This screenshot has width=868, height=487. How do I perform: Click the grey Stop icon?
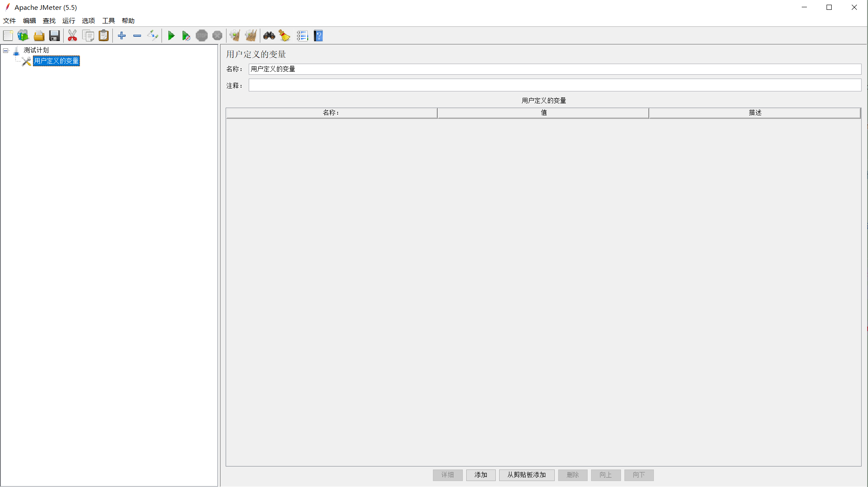coord(202,36)
